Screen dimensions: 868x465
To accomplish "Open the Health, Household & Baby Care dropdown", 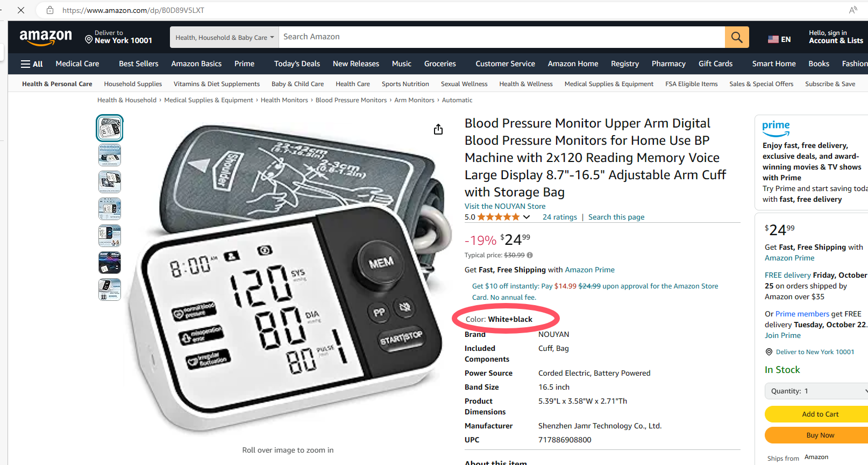I will [x=225, y=37].
